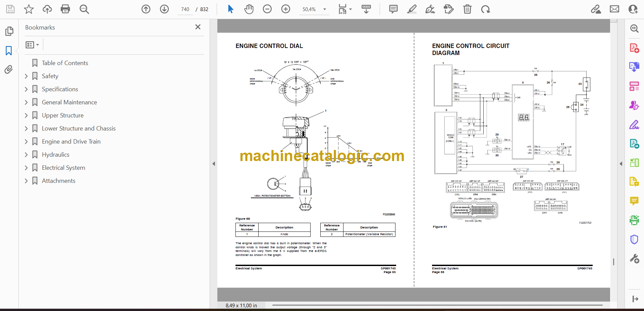Open the Hydraulics bookmark entry

[x=55, y=155]
